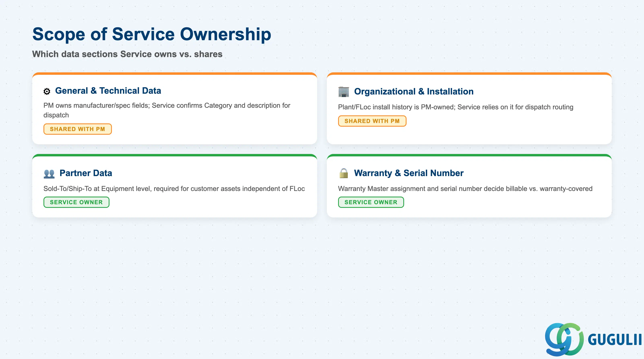Click the GUGULII logo
The image size is (644, 359).
click(x=593, y=339)
